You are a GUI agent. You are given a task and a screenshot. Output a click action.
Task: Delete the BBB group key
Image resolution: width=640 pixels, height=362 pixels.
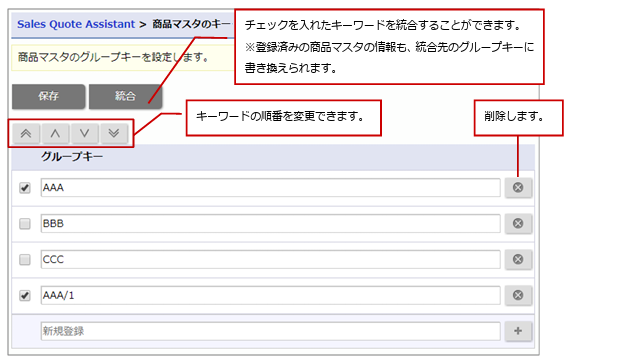point(518,224)
